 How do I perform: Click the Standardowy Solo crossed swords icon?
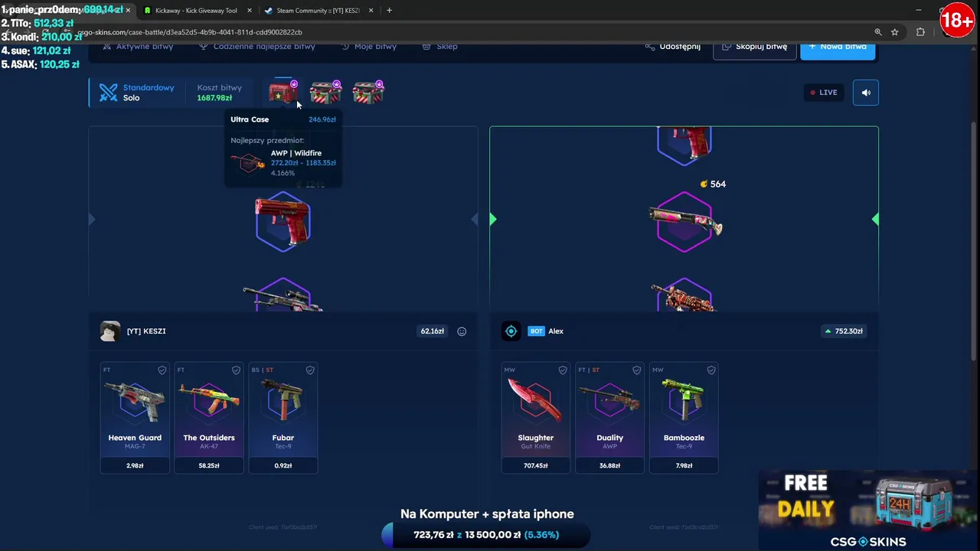pos(109,93)
